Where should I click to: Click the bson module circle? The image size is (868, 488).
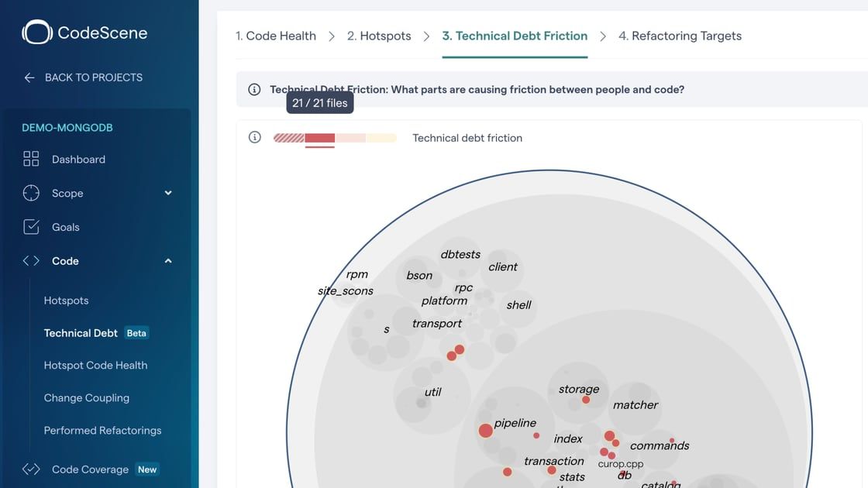tap(419, 278)
